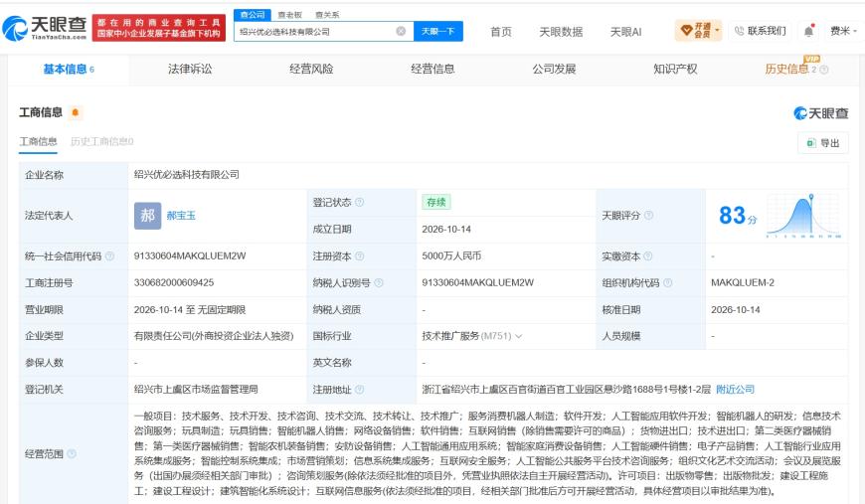
Task: Click help icon next to 纳税人识别号
Action: pyautogui.click(x=379, y=283)
